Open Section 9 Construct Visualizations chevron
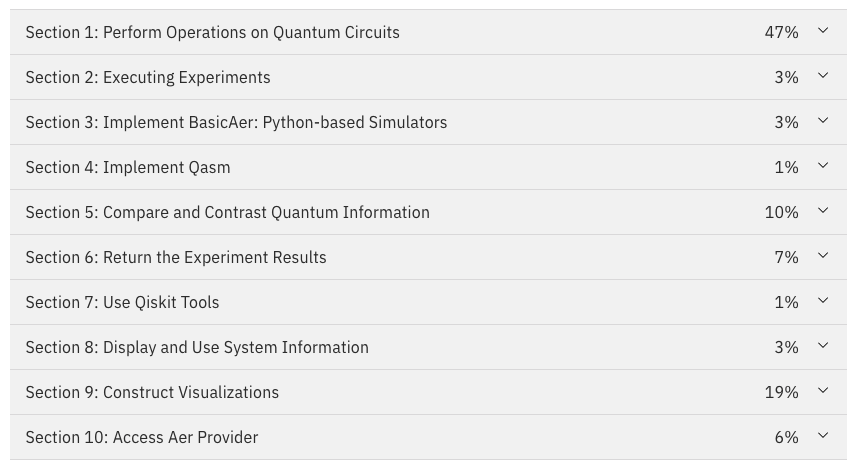This screenshot has height=469, width=856. pos(823,391)
